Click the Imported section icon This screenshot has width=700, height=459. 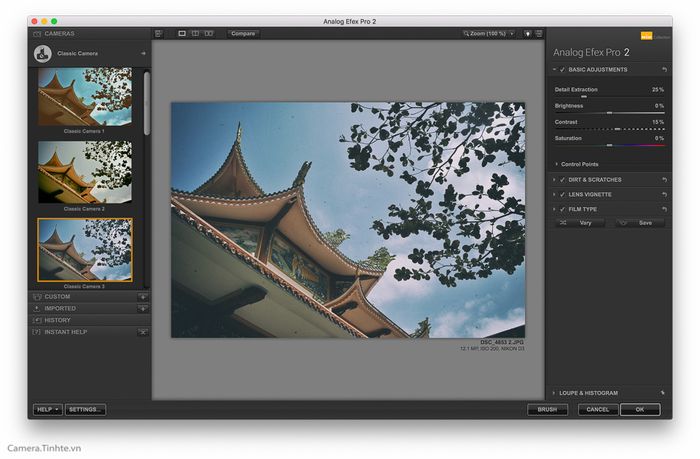coord(37,309)
